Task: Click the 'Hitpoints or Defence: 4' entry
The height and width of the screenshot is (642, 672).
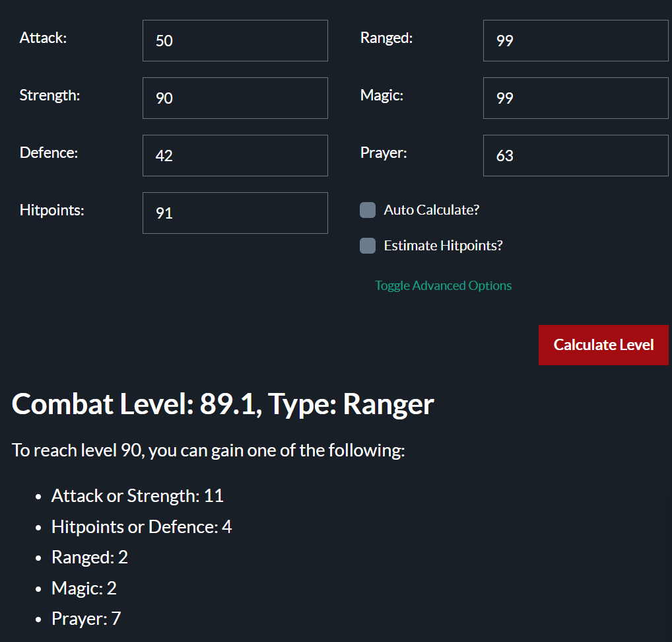Action: click(x=141, y=526)
